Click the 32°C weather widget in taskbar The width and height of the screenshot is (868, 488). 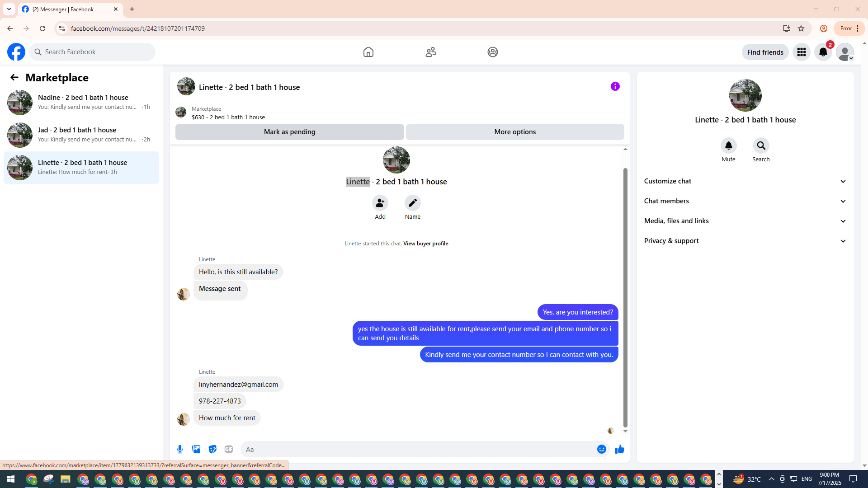[x=747, y=479]
